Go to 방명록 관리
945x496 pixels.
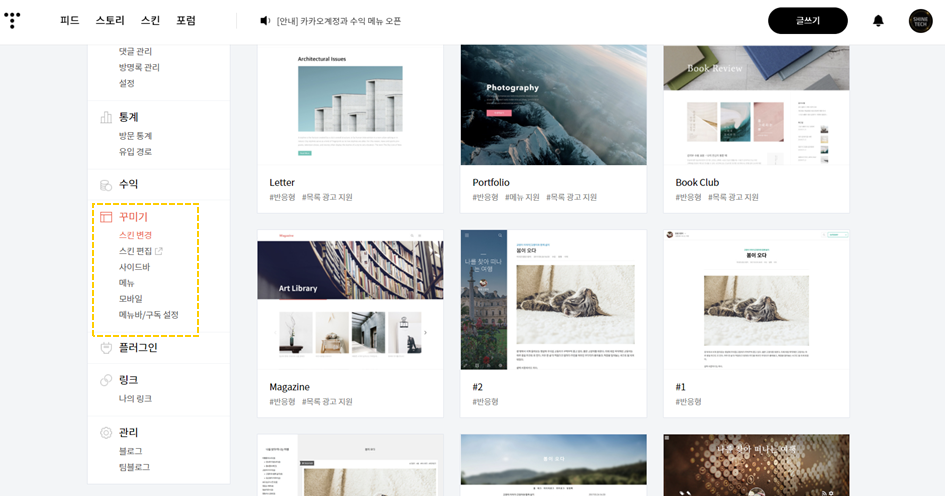139,67
